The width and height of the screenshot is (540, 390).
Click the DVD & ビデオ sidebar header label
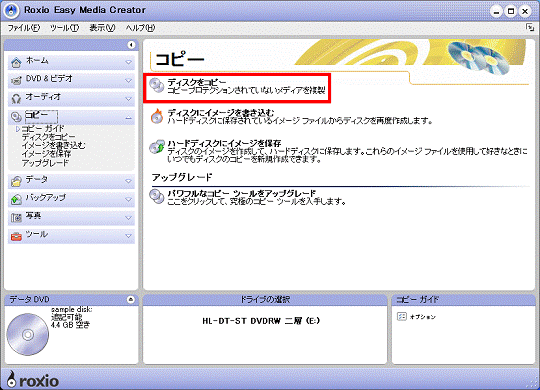[x=49, y=79]
